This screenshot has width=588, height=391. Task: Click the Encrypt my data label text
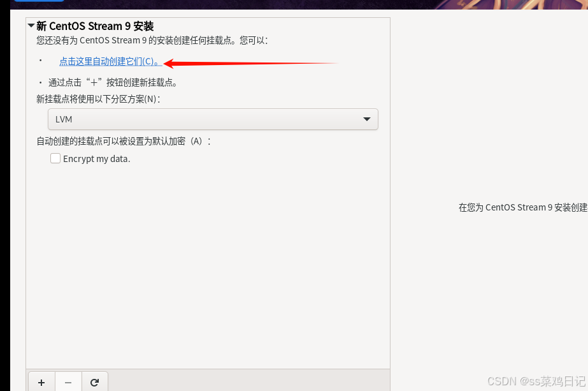[97, 159]
